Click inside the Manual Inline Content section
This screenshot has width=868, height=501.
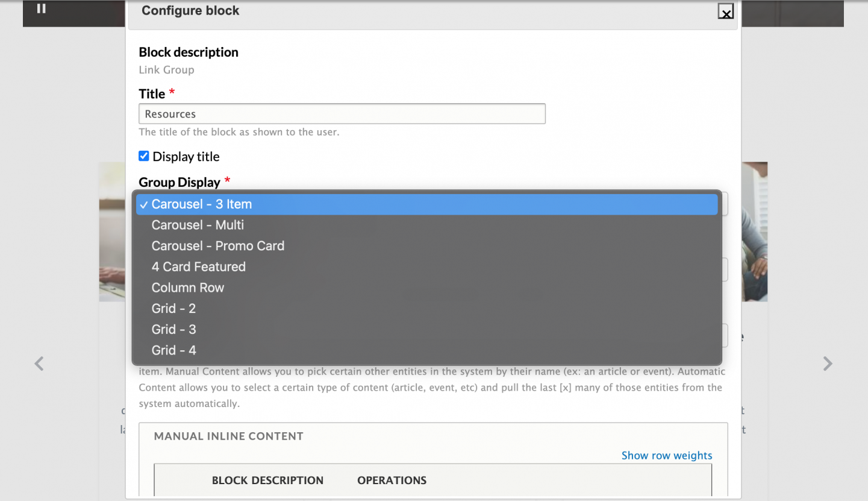[228, 436]
